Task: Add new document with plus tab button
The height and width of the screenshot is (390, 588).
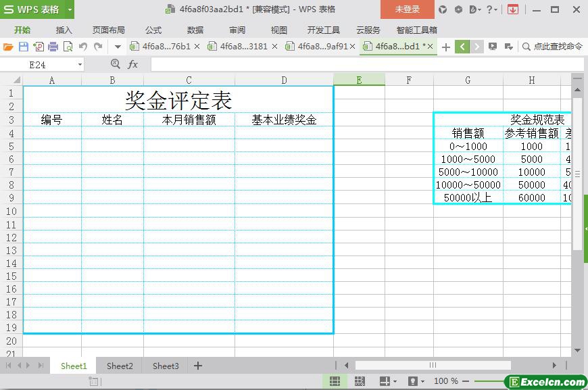Action: point(446,47)
